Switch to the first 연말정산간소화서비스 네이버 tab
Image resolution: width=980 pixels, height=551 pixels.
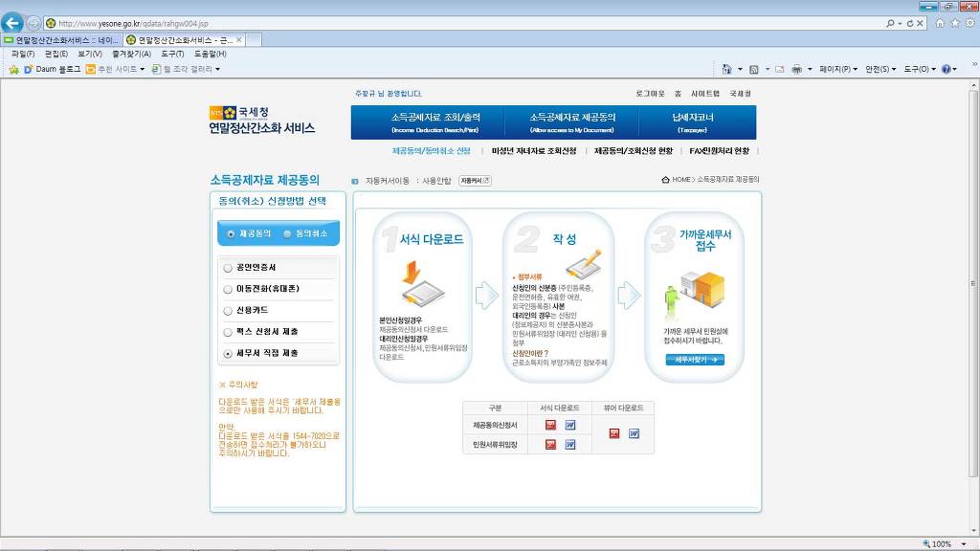click(x=61, y=40)
